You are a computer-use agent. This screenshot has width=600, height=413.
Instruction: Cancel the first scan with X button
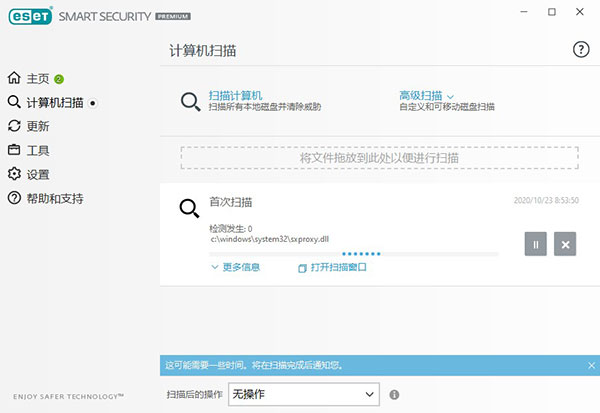pyautogui.click(x=565, y=244)
